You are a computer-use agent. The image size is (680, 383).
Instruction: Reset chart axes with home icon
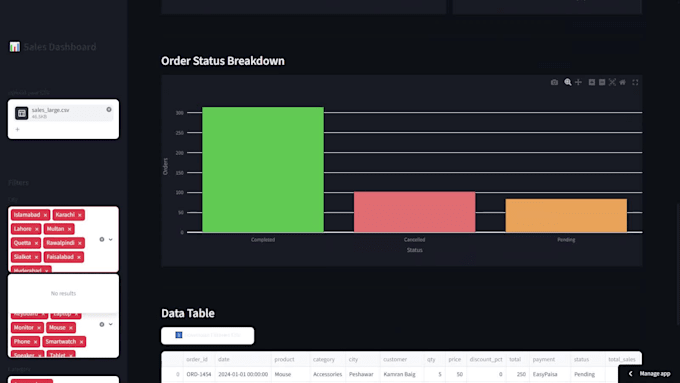point(622,82)
